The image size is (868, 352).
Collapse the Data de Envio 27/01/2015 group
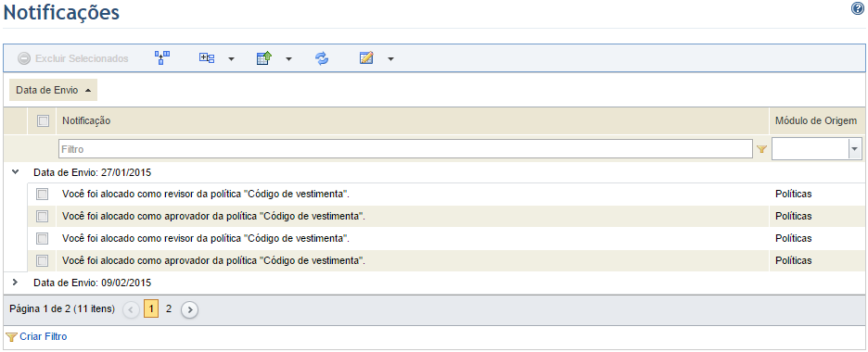click(15, 172)
